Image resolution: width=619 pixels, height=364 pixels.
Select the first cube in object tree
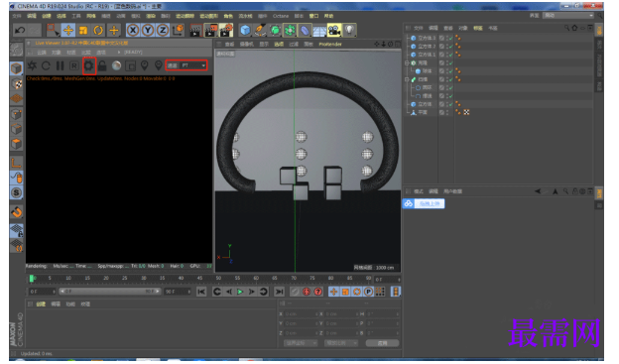(x=427, y=38)
